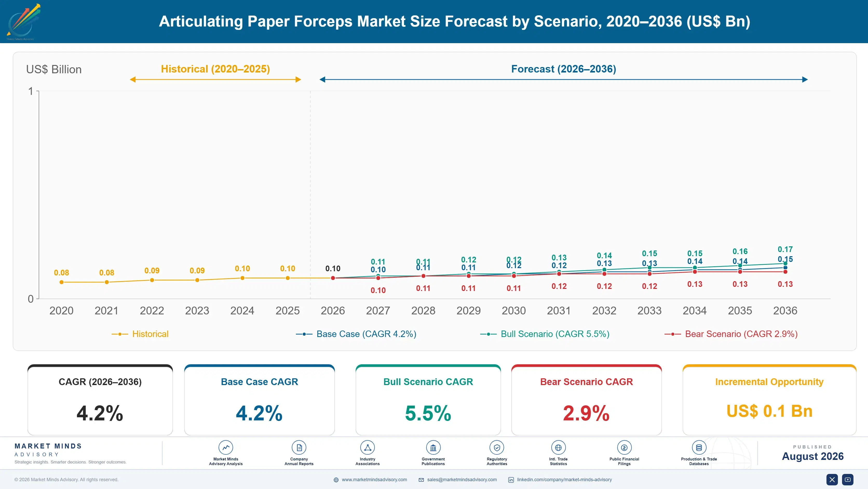
Task: Click the 2026 data point labeled 0.10
Action: [333, 278]
